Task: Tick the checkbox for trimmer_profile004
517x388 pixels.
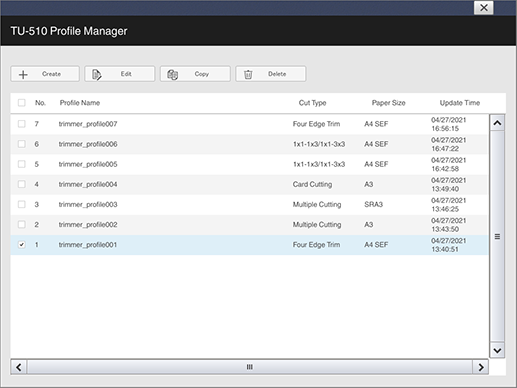Action: (21, 184)
